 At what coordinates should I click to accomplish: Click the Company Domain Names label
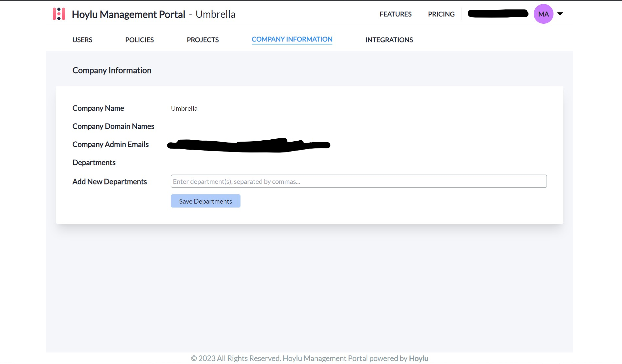point(113,126)
